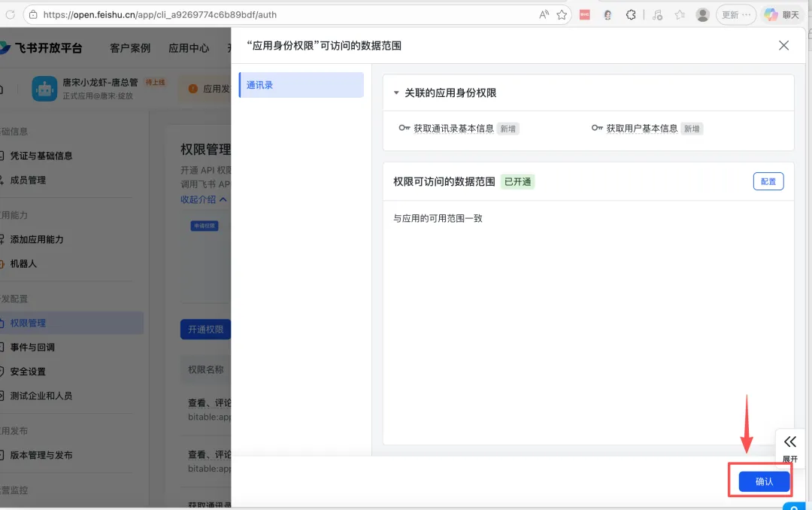Open the 应用中心 nav menu

pos(189,47)
